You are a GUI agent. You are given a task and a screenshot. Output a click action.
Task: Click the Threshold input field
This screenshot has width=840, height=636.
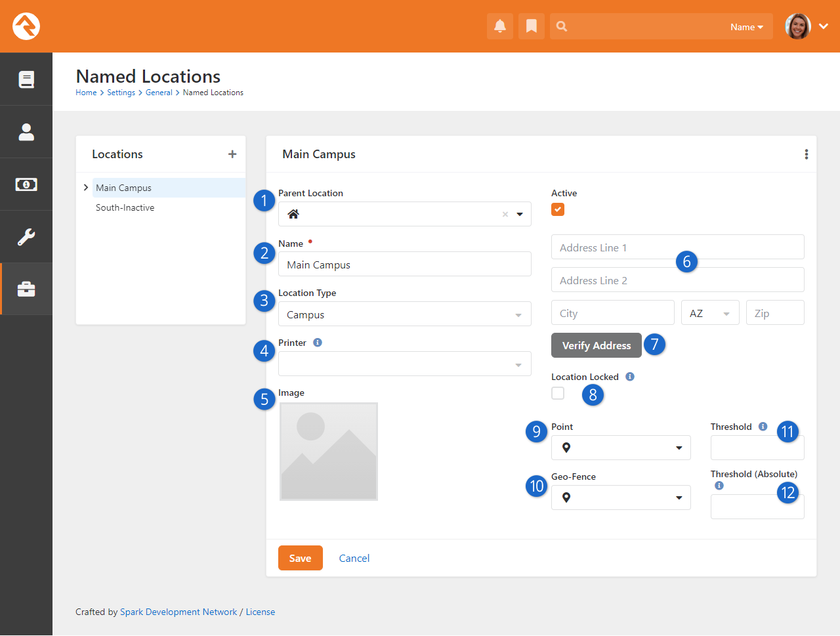pyautogui.click(x=757, y=448)
